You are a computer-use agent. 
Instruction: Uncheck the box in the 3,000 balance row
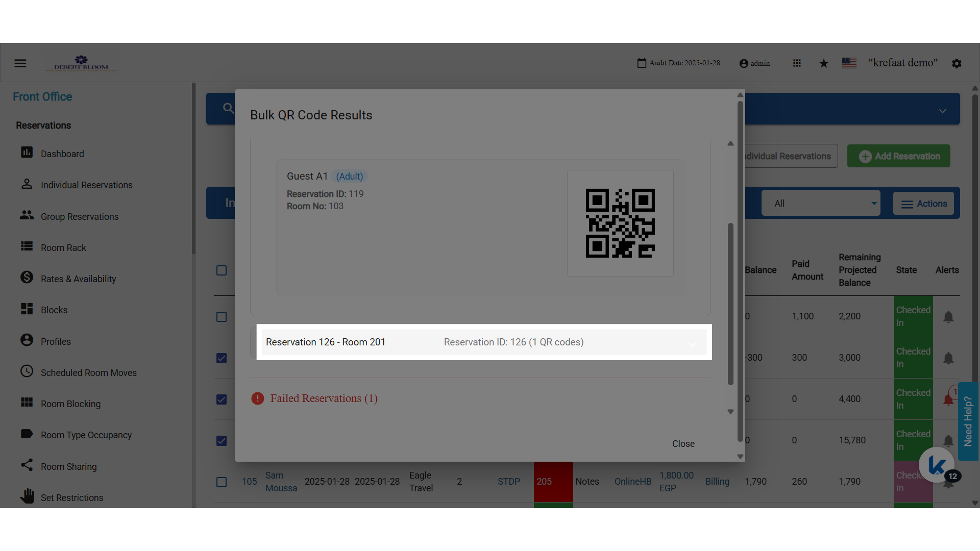(x=222, y=358)
